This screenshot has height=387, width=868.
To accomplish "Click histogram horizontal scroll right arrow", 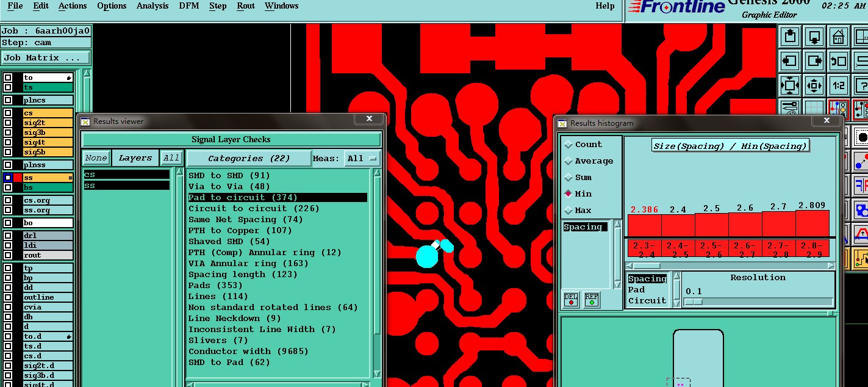I will (831, 266).
